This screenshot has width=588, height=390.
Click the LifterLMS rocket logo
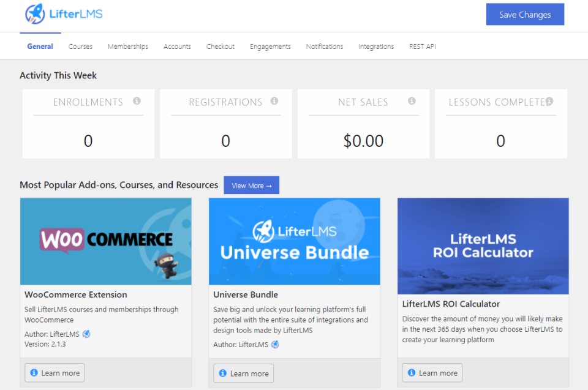click(x=64, y=14)
